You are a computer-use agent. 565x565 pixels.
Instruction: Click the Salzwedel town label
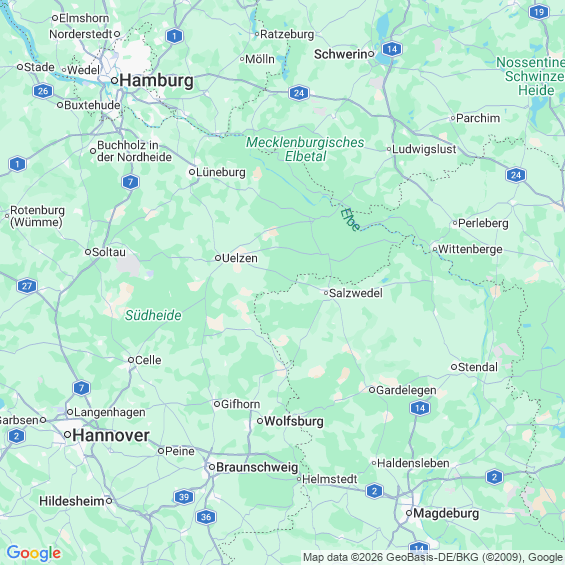pyautogui.click(x=353, y=293)
